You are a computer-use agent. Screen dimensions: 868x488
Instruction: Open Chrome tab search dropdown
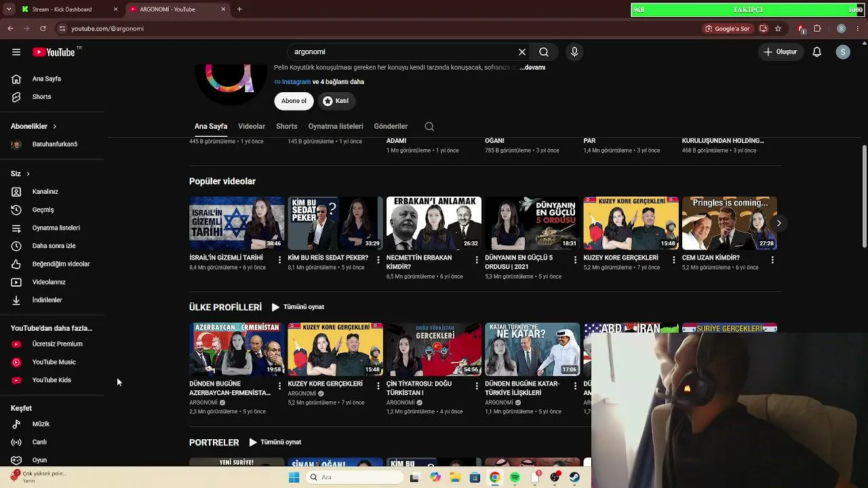point(9,9)
